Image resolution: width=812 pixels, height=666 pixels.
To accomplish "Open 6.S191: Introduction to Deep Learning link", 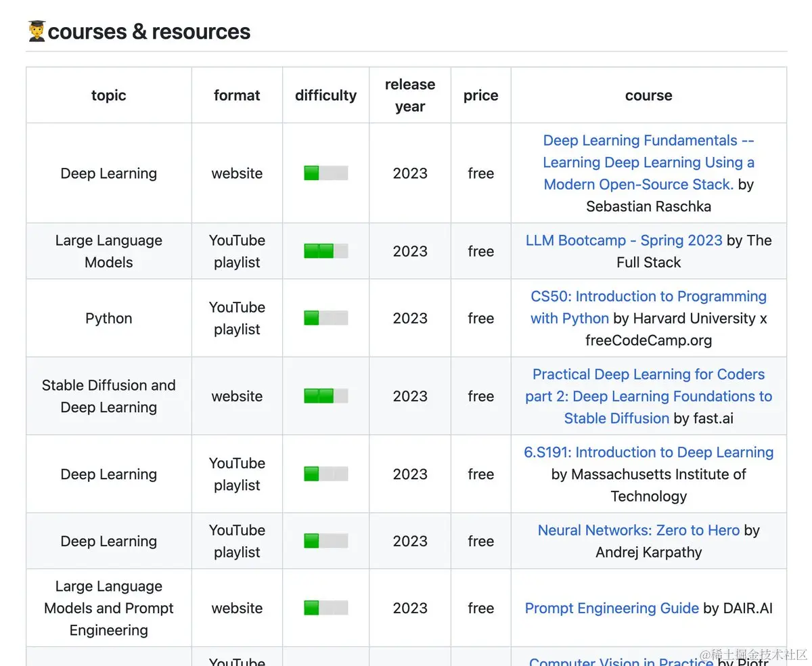I will point(648,452).
